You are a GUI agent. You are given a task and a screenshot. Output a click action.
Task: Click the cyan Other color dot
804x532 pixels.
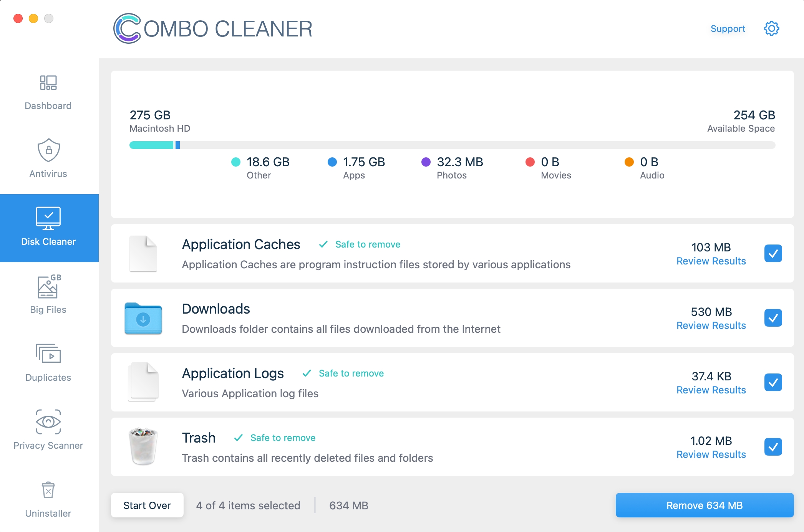[236, 162]
